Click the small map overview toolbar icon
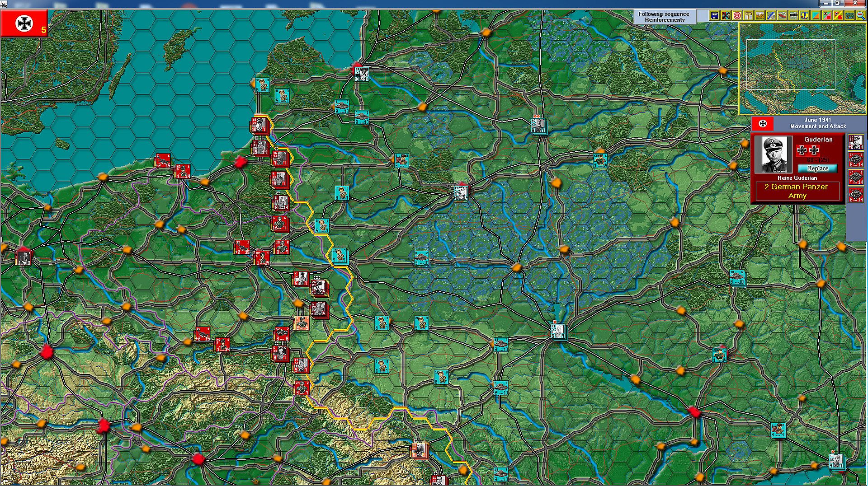The image size is (868, 486). [850, 16]
